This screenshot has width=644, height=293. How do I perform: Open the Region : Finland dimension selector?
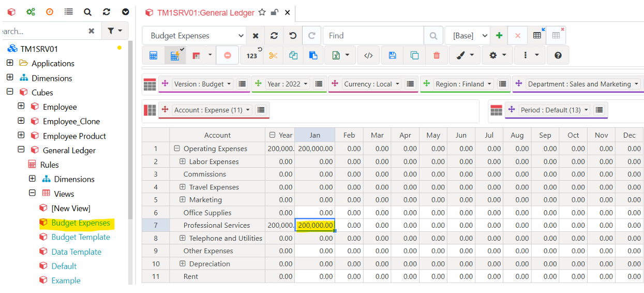click(463, 84)
